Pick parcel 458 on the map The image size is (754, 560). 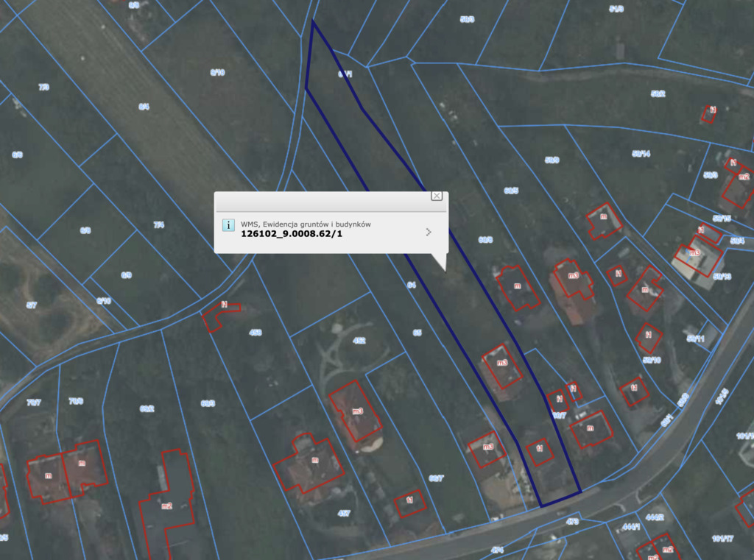pos(256,333)
